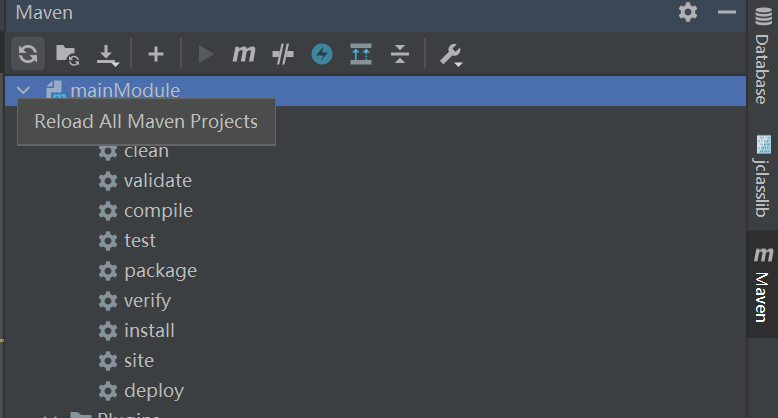778x418 pixels.
Task: Select the install lifecycle goal
Action: pos(149,331)
